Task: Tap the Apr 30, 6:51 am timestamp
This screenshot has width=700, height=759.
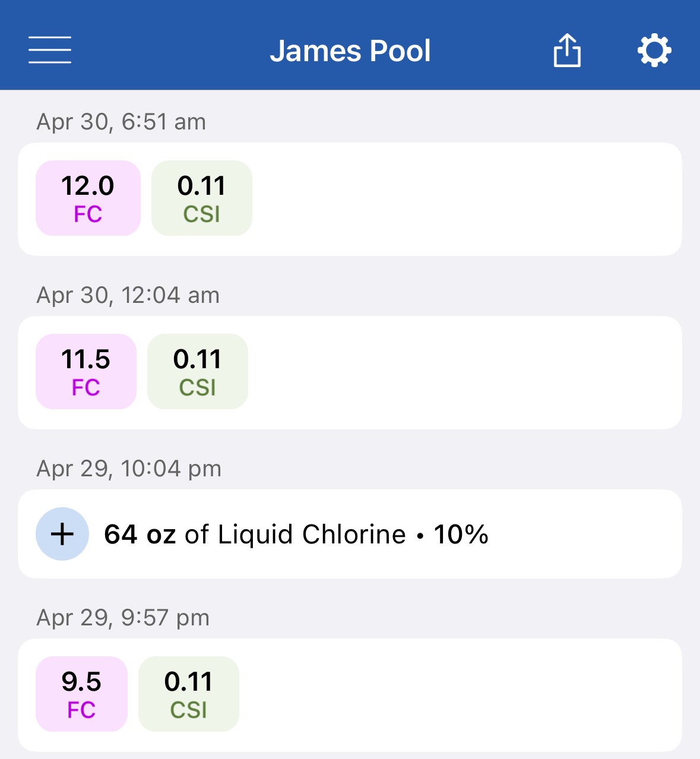Action: pos(121,122)
